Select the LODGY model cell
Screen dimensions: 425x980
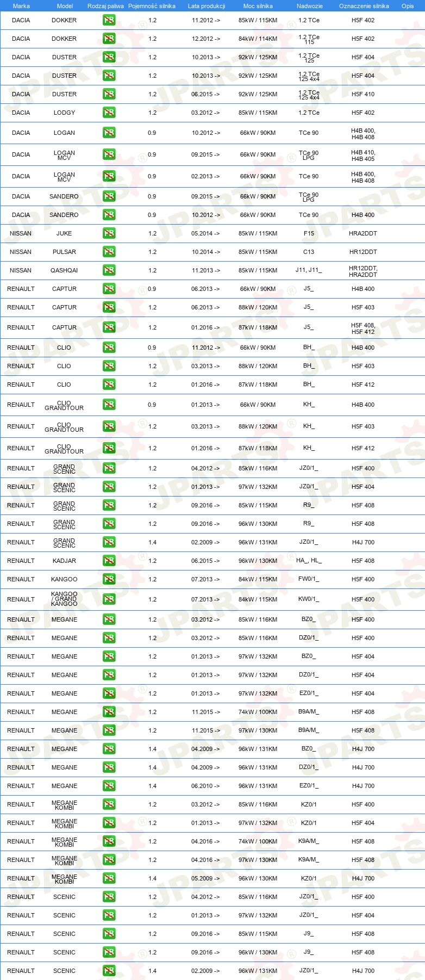pyautogui.click(x=64, y=113)
